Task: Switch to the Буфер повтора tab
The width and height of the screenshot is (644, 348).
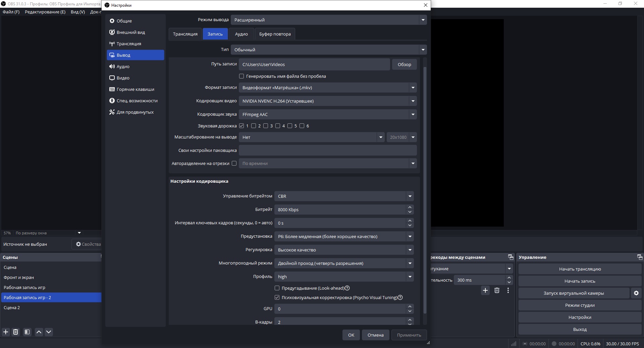Action: (x=275, y=34)
